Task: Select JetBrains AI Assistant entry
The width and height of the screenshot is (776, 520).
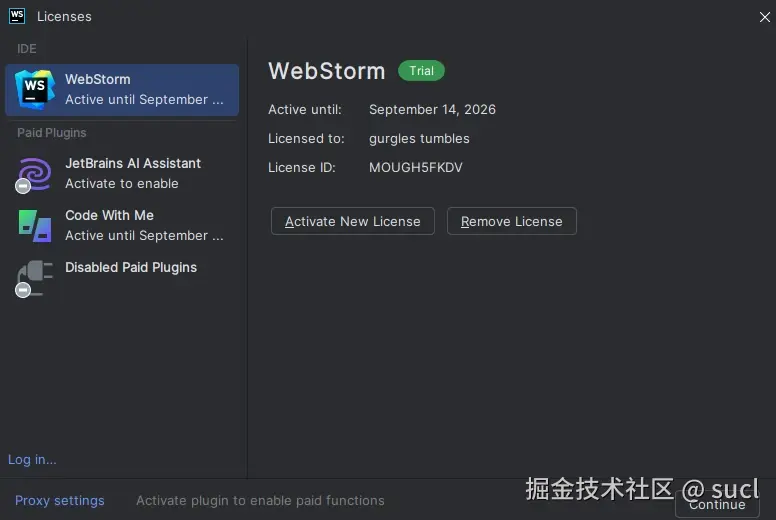Action: pyautogui.click(x=122, y=174)
